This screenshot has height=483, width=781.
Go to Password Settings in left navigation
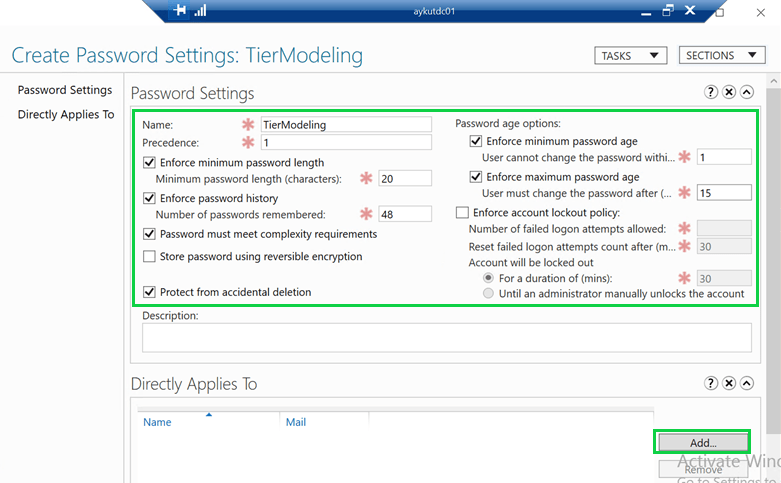64,90
